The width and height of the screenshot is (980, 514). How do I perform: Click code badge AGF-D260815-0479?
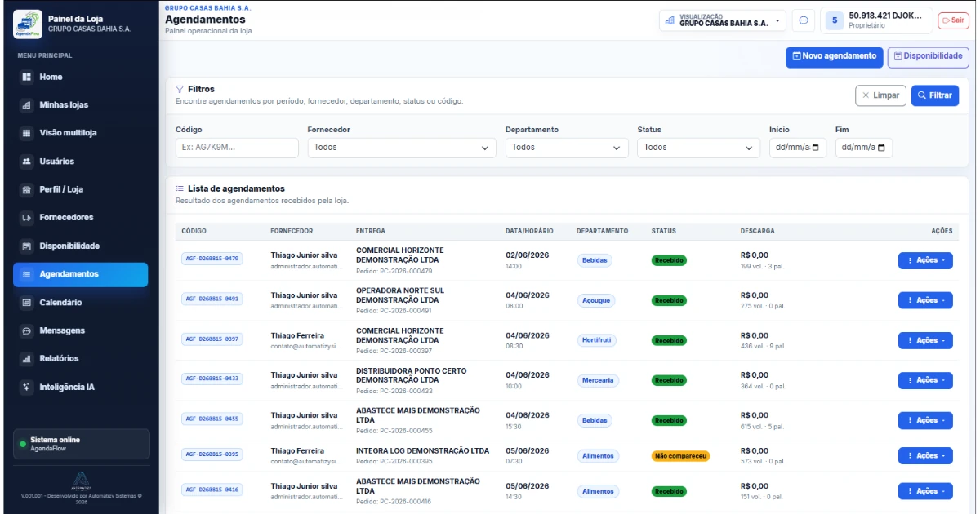coord(212,259)
